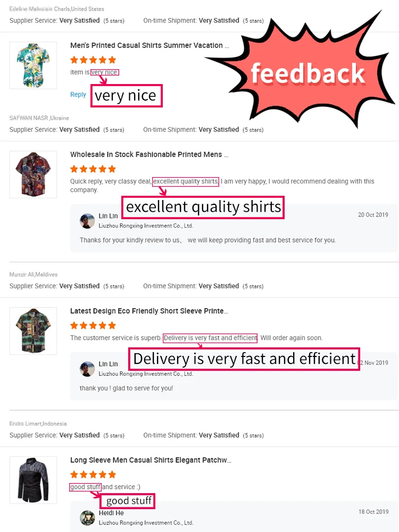Click star rating under Long Sleeve Men review
Image resolution: width=399 pixels, height=532 pixels.
(93, 475)
